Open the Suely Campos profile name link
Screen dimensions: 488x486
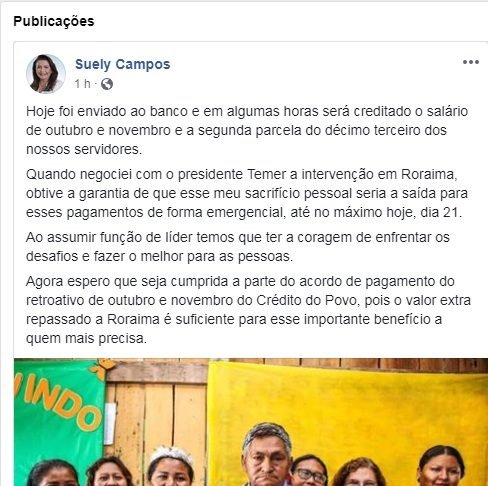tap(122, 64)
